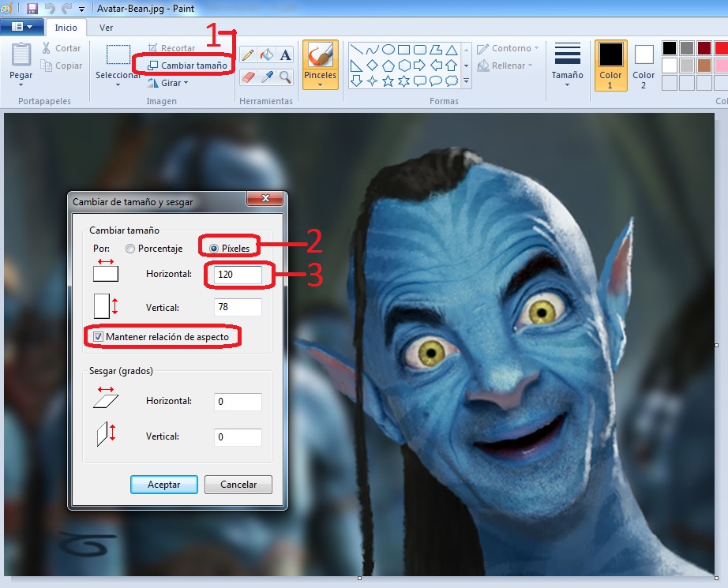Select the Color picker eyedropper tool
The width and height of the screenshot is (728, 588).
(x=267, y=77)
